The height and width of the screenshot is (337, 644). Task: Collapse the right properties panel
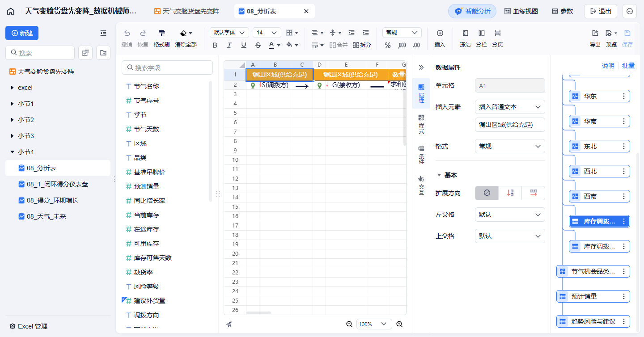pyautogui.click(x=421, y=67)
